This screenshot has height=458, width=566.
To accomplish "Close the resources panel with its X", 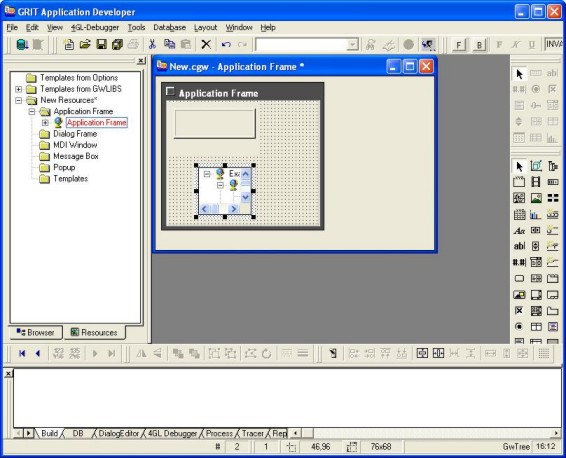I will pos(141,61).
